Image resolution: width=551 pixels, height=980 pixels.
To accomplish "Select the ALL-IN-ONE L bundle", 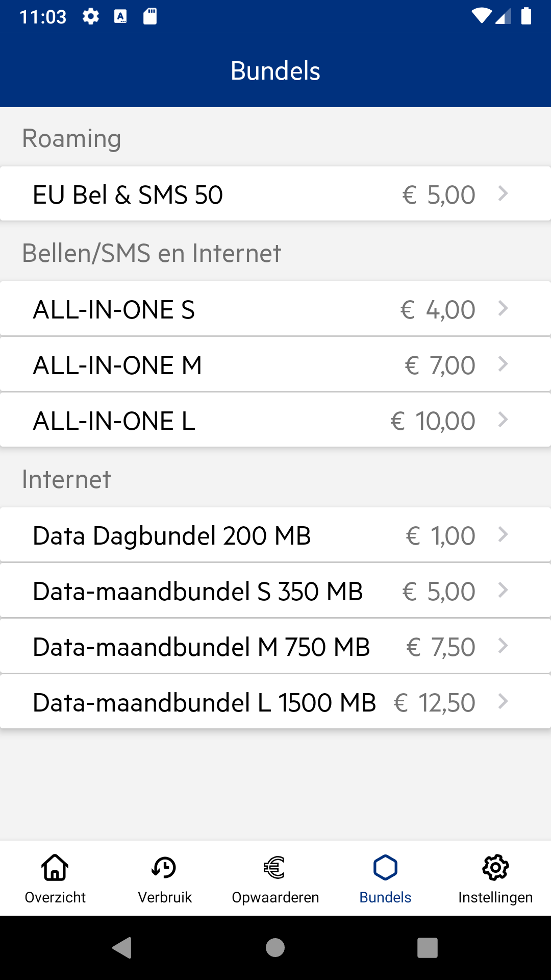I will point(275,420).
